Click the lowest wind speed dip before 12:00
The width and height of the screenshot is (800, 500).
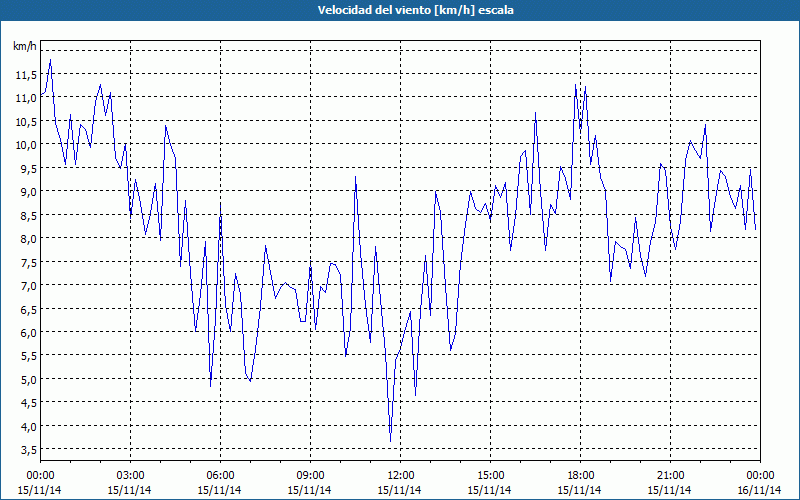coord(390,441)
